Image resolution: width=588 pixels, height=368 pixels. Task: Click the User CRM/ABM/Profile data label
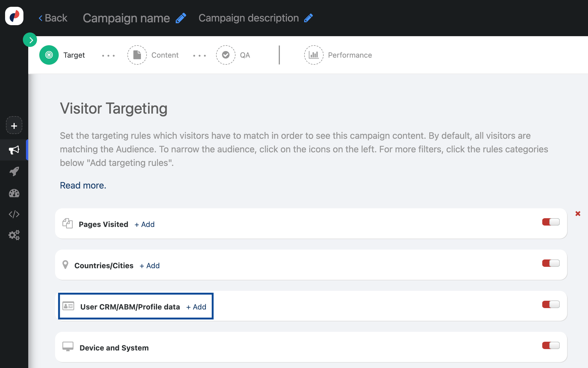(130, 307)
